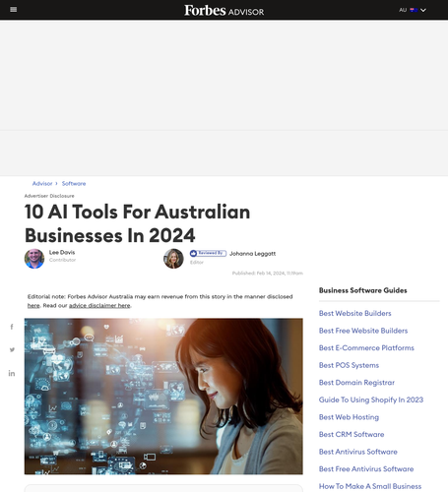Open Guide To Using Shopify In 2023
The height and width of the screenshot is (492, 448).
coord(371,400)
